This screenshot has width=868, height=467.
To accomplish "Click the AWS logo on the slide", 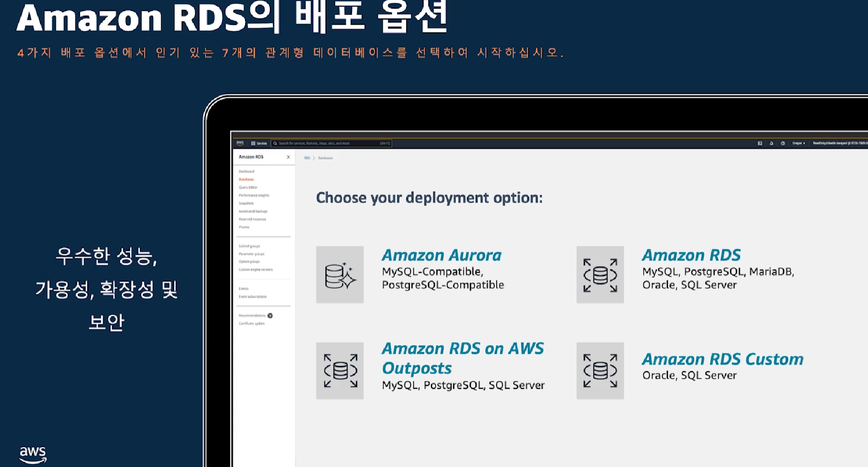I will [33, 455].
